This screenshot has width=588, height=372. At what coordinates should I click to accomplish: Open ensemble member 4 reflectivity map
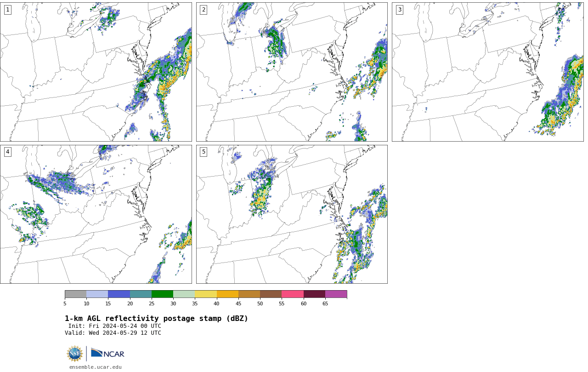pyautogui.click(x=96, y=214)
